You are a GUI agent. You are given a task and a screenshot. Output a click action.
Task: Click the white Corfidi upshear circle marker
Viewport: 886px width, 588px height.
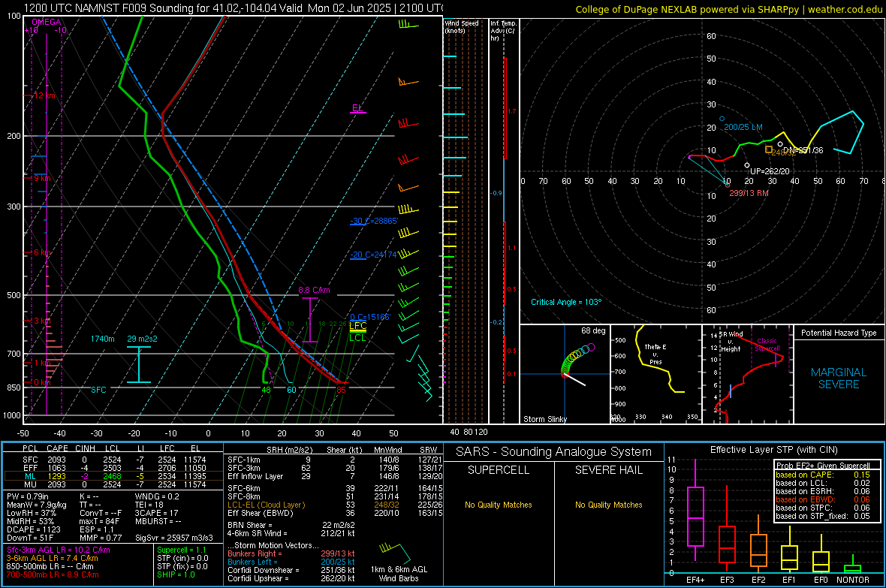747,165
